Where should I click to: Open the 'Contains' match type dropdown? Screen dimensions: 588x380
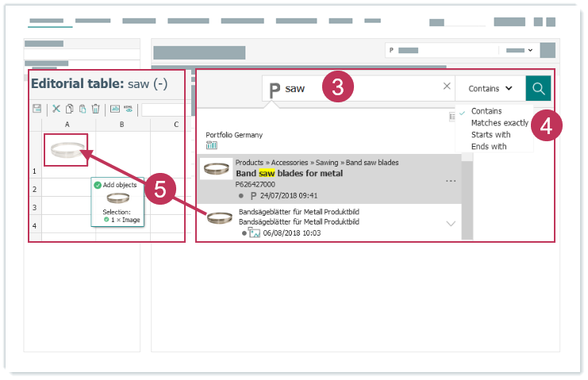click(x=490, y=88)
